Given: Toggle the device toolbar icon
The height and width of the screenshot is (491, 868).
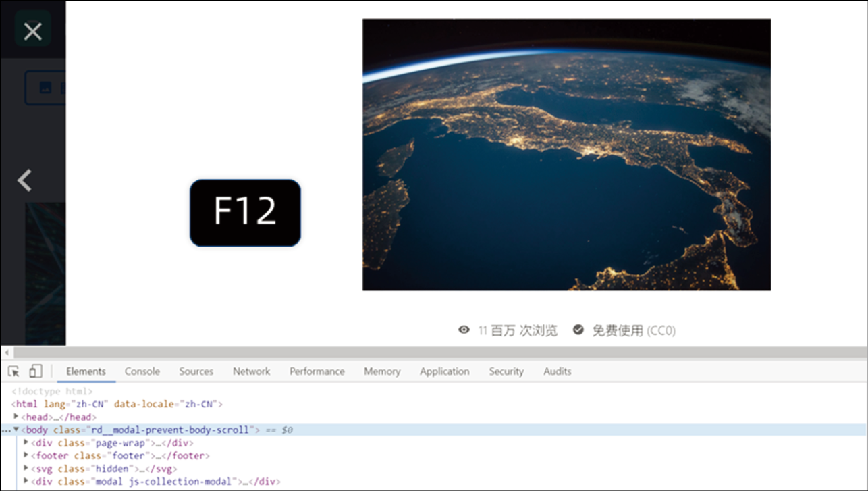Looking at the screenshot, I should 35,371.
